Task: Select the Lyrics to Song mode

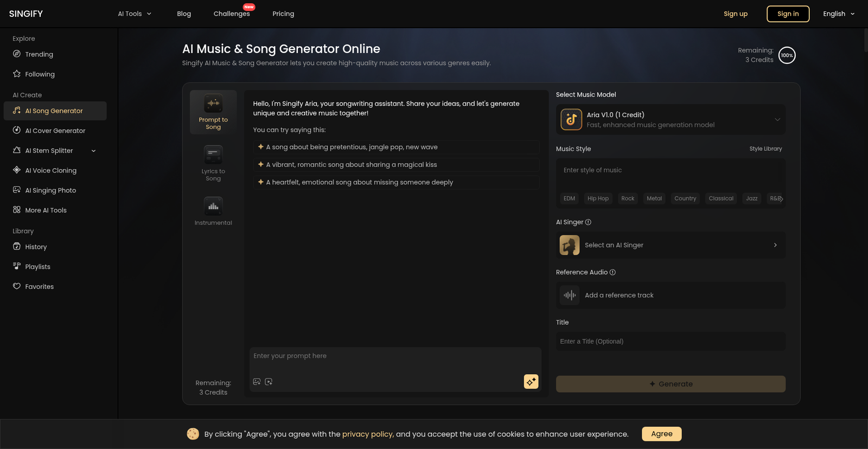Action: pyautogui.click(x=213, y=163)
